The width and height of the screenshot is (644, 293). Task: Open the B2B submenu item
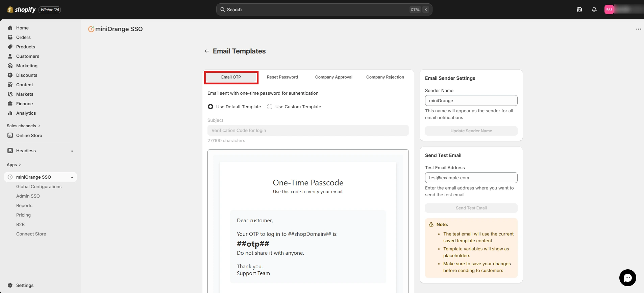(20, 224)
